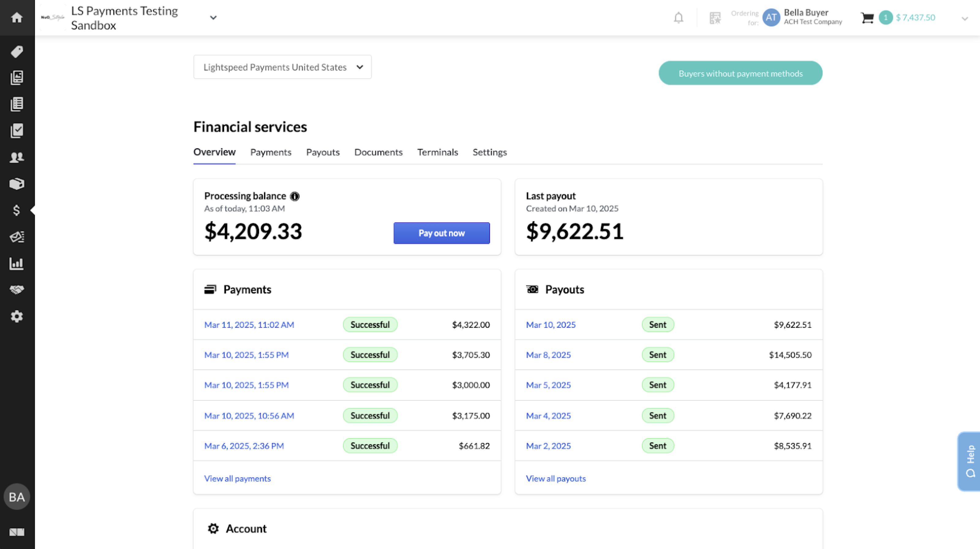Open payment Mar 11, 2025, 11:02 AM
This screenshot has height=549, width=980.
pyautogui.click(x=249, y=324)
